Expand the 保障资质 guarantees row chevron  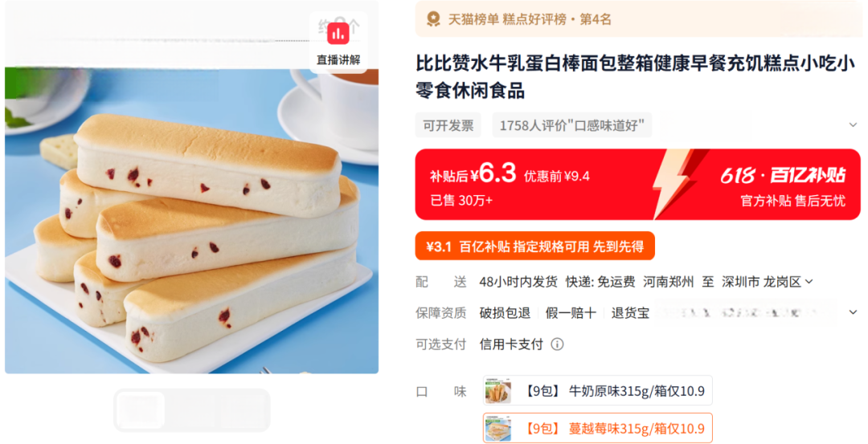pos(853,312)
